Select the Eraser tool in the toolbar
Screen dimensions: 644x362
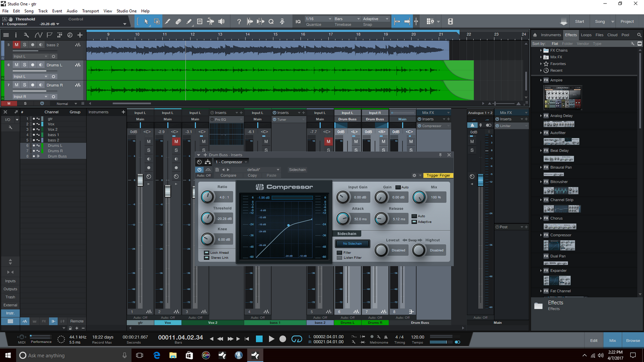tap(178, 22)
